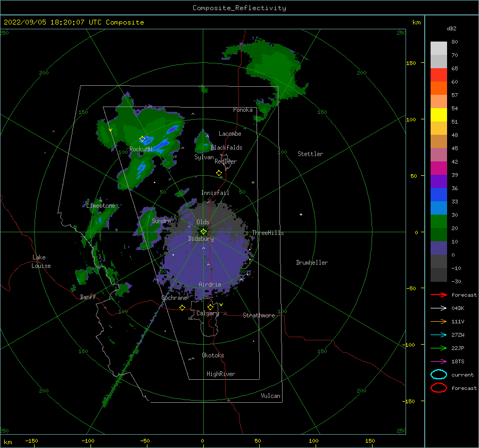Screen dimensions: 479x448
Task: Click the yellow 54 dBZ legend swatch
Action: tap(439, 115)
